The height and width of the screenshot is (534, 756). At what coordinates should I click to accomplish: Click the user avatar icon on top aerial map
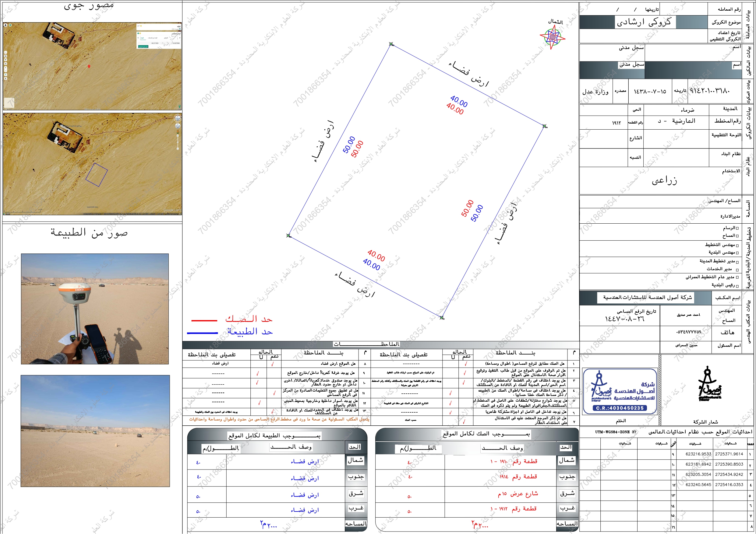pyautogui.click(x=5, y=25)
